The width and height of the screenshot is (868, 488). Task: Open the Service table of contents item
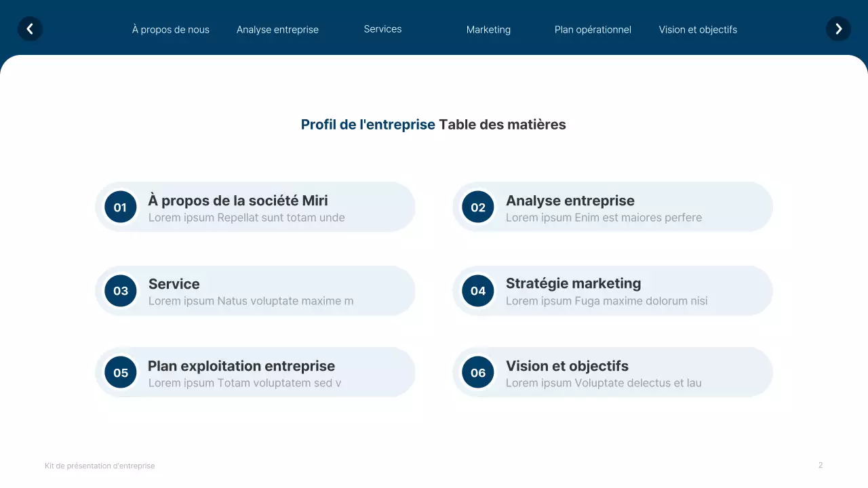point(174,284)
